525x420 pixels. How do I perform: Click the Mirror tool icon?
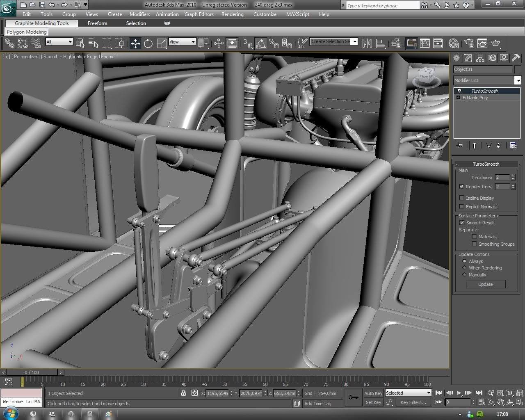[x=367, y=43]
